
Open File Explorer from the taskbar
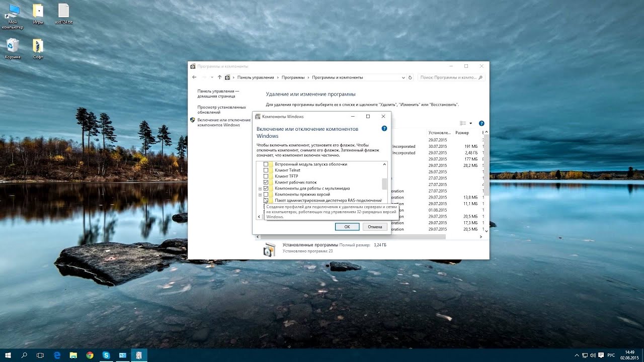[x=73, y=355]
